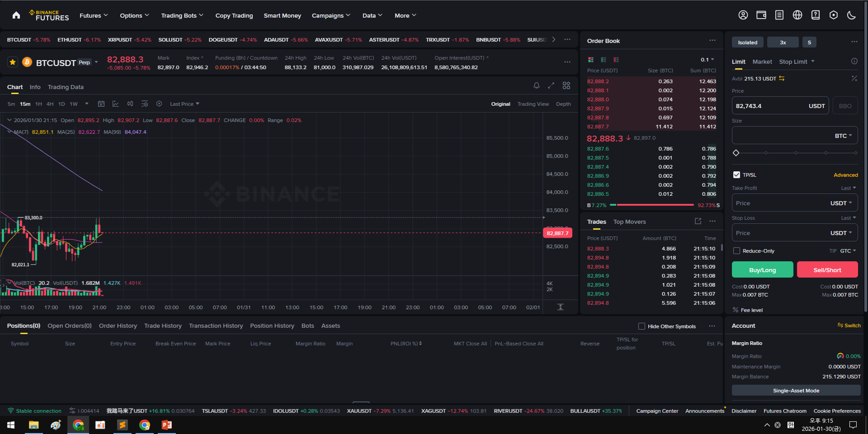Open the chart calendar date picker
The height and width of the screenshot is (434, 868).
(x=101, y=103)
